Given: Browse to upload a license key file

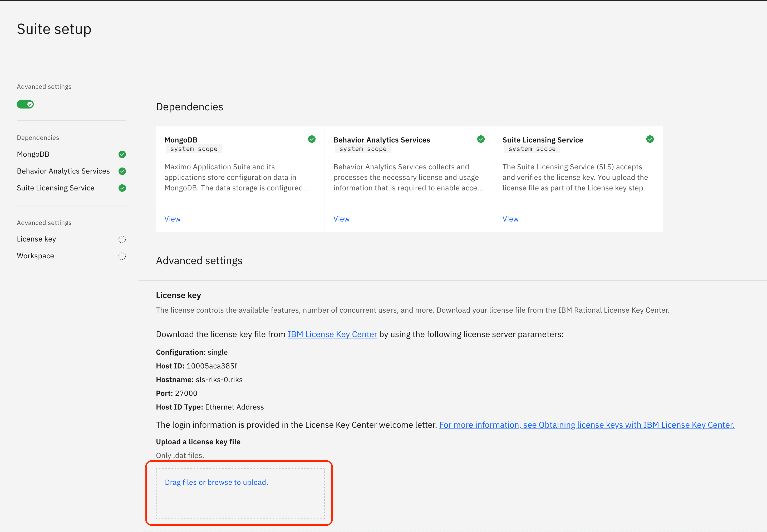Looking at the screenshot, I should (x=216, y=482).
